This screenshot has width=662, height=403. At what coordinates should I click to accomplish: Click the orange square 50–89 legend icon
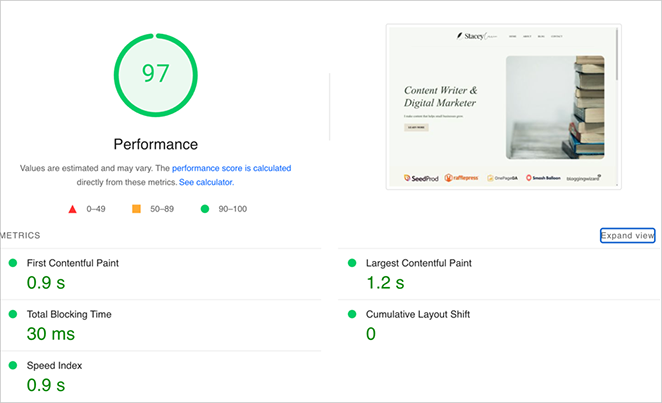click(x=136, y=210)
